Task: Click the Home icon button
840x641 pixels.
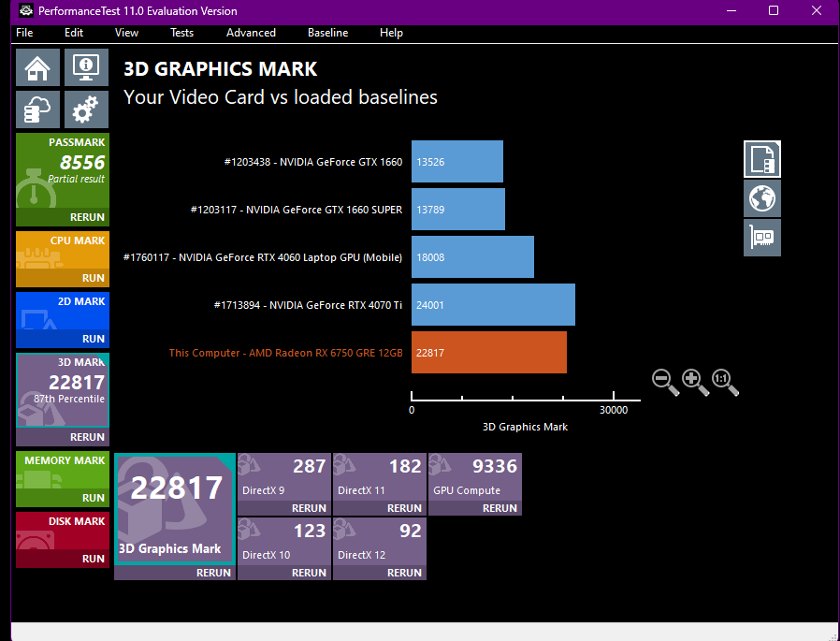Action: (37, 67)
